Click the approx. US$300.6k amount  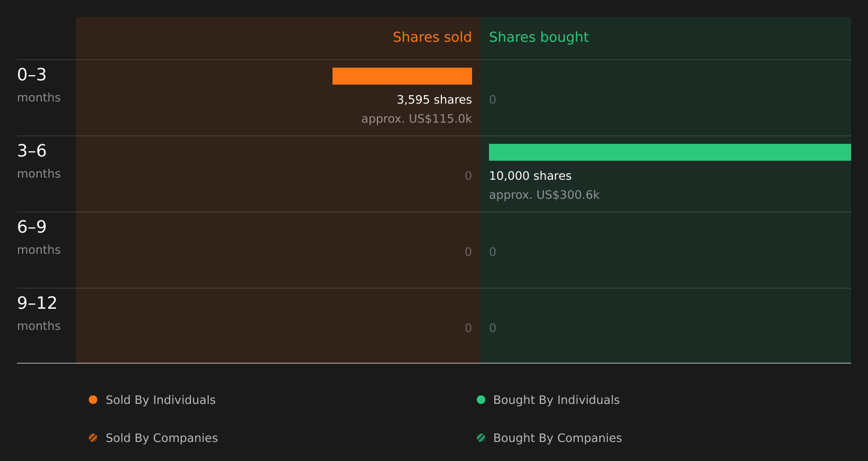[544, 195]
